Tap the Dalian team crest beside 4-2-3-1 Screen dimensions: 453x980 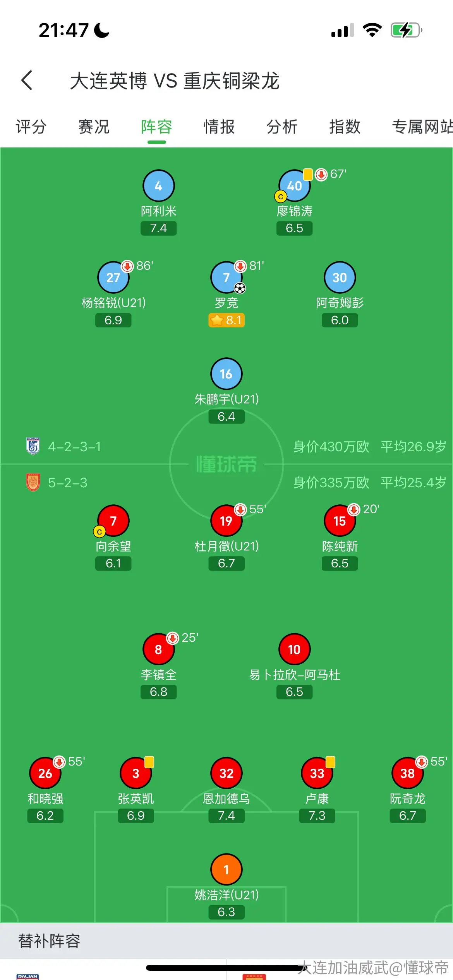coord(33,446)
